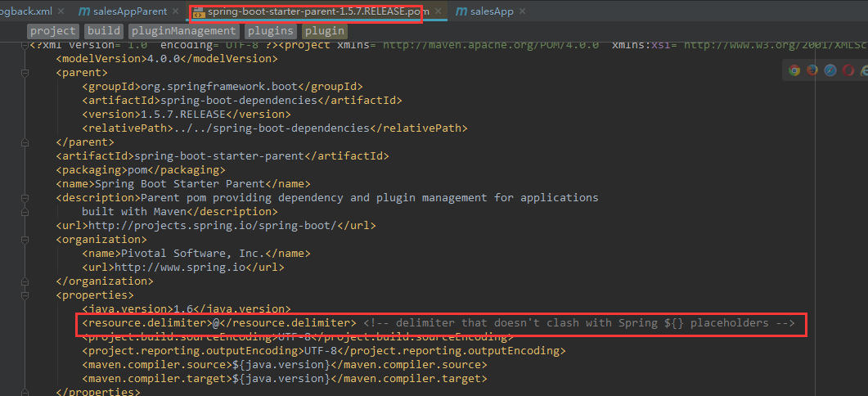The width and height of the screenshot is (868, 396).
Task: Collapse the project element fold marker
Action: click(x=25, y=45)
